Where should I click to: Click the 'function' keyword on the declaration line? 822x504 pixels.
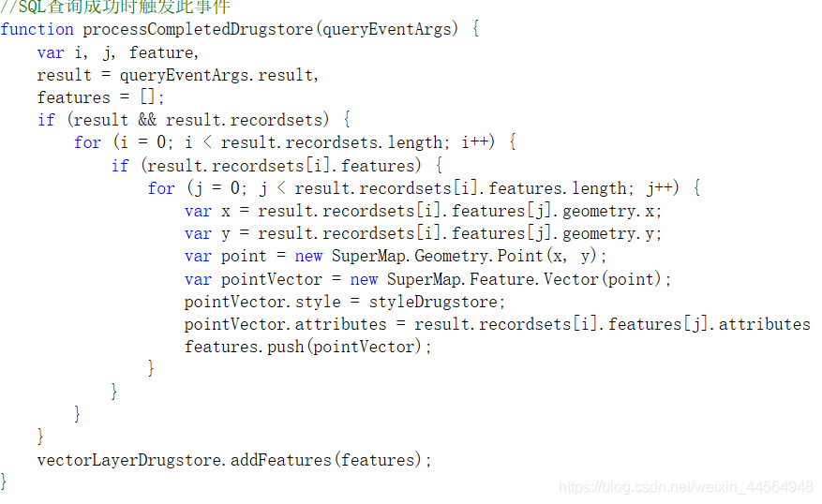click(x=37, y=29)
